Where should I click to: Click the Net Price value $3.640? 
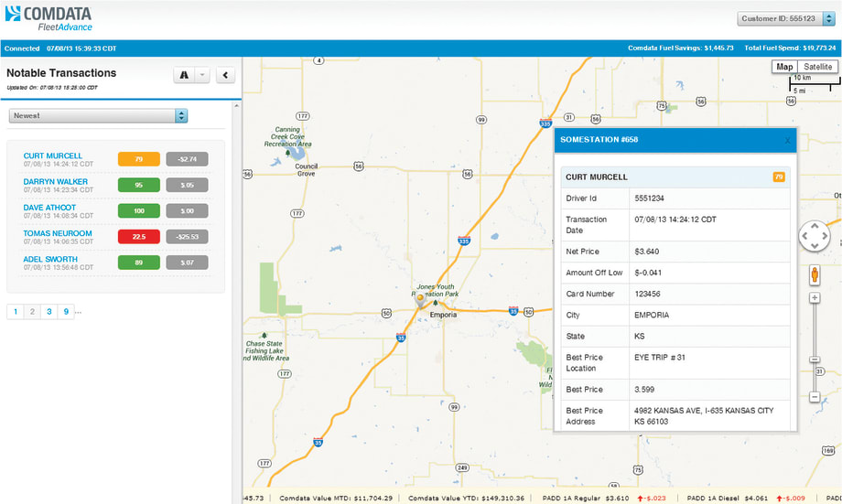[646, 252]
